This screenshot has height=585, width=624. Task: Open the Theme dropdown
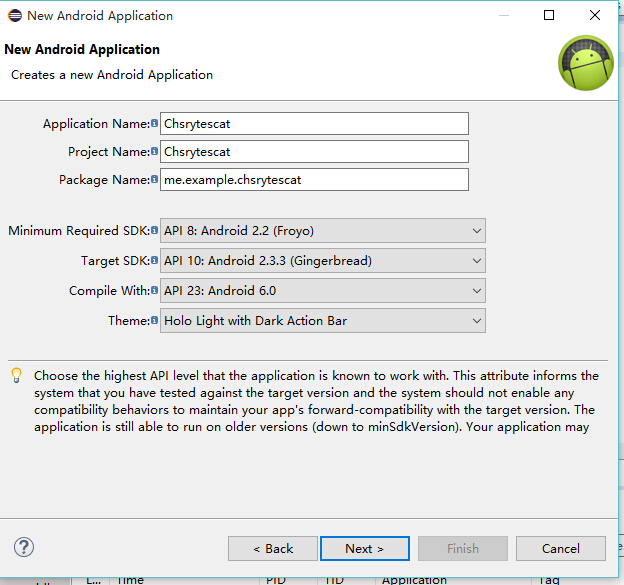tap(323, 320)
